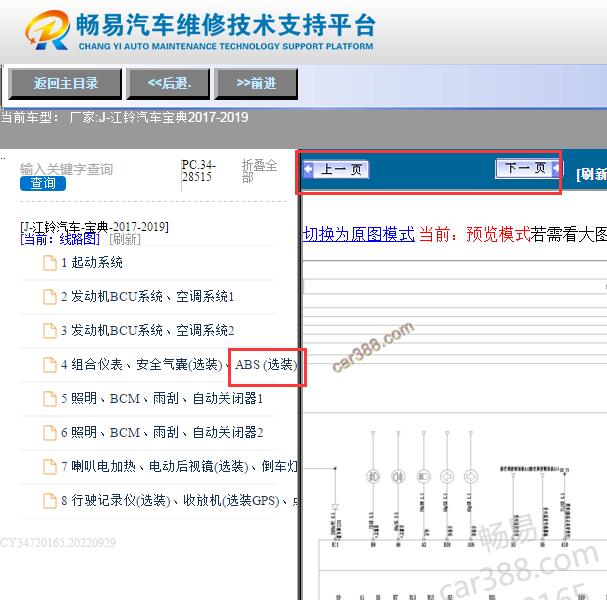Click the blue 查询 search button
Viewport: 607px width, 600px height.
coord(43,183)
